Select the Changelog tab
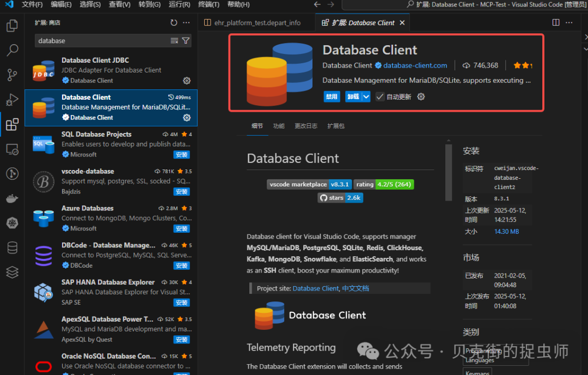 click(x=306, y=126)
